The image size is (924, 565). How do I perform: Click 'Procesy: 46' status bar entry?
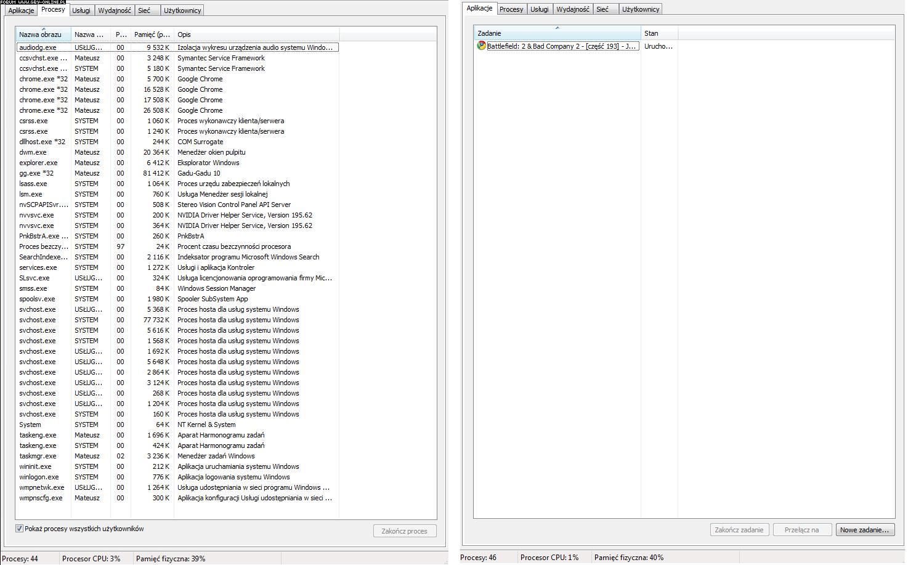[478, 558]
